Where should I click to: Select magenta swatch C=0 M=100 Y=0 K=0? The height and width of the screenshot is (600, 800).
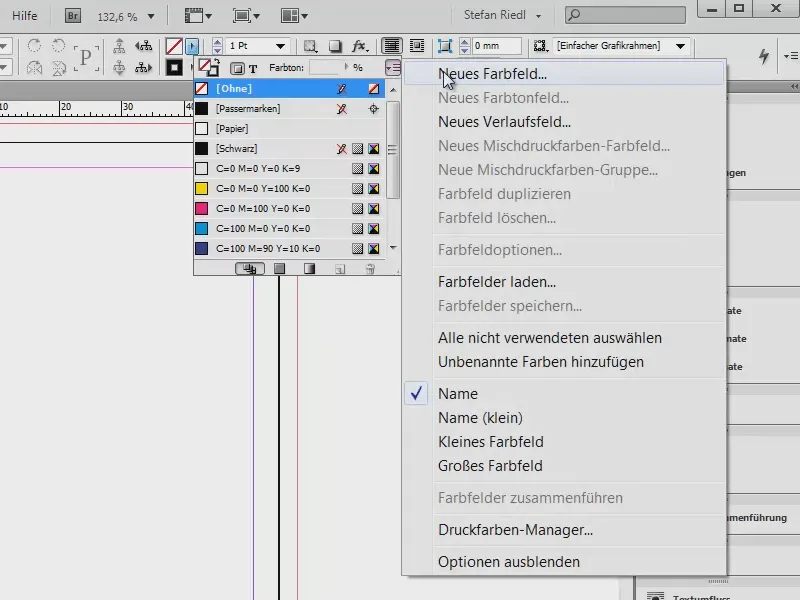click(290, 208)
